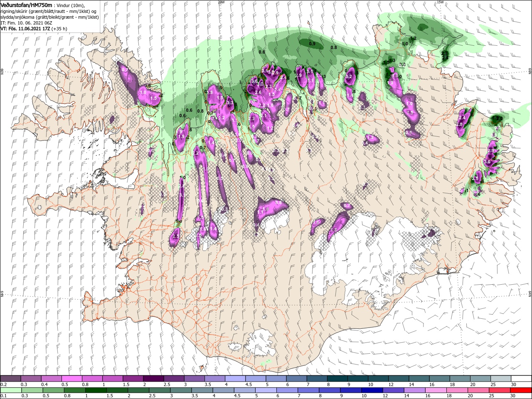This screenshot has width=532, height=399.
Task: Click the '15W' longitude label at top
Action: click(x=441, y=2)
